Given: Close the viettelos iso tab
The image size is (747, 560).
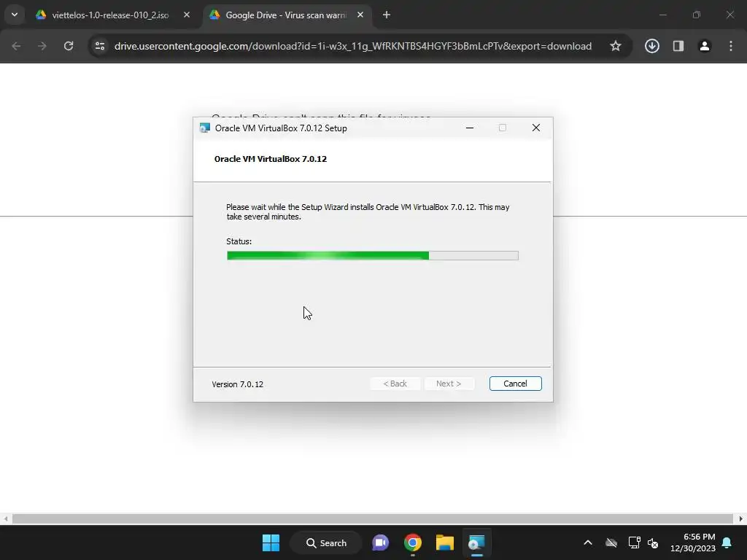Looking at the screenshot, I should [x=187, y=15].
